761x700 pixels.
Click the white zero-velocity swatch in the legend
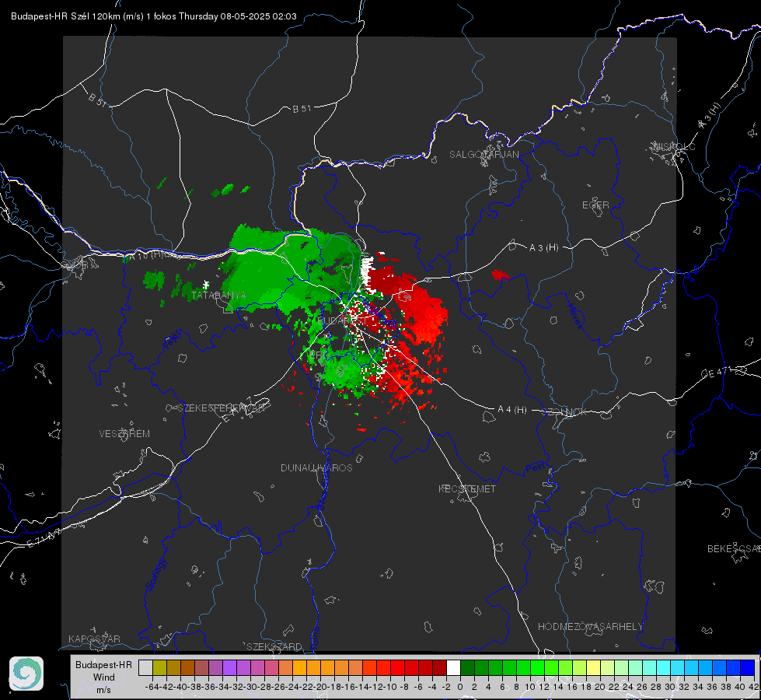453,667
